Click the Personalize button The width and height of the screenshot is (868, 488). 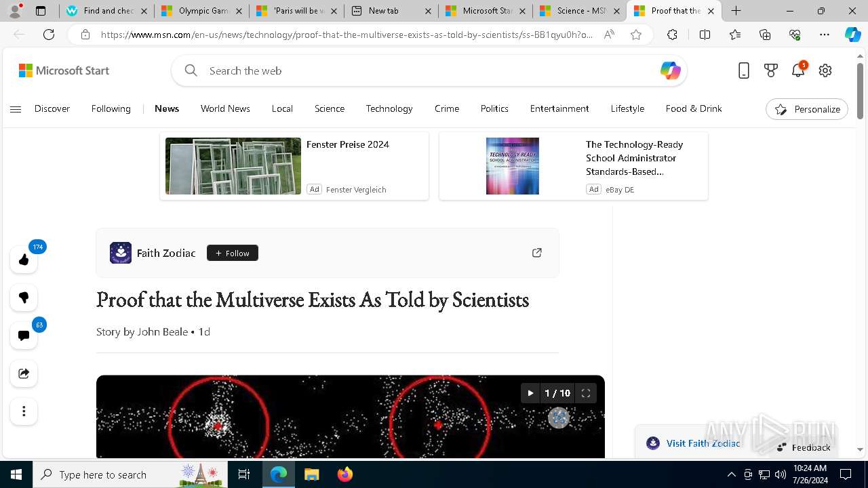pyautogui.click(x=807, y=109)
